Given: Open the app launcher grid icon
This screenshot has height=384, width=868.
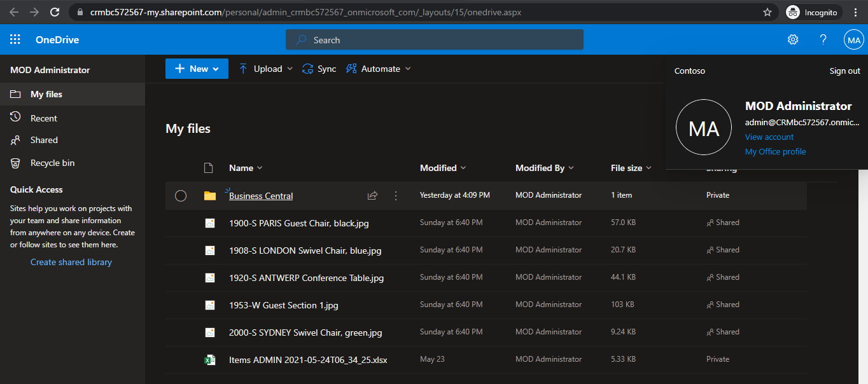Looking at the screenshot, I should point(14,39).
